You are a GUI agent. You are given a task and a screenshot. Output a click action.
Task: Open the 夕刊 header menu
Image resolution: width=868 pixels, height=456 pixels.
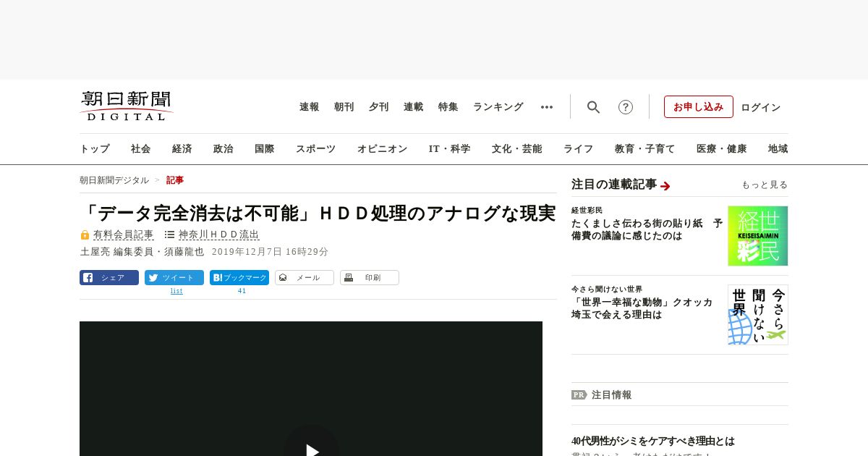pyautogui.click(x=379, y=107)
